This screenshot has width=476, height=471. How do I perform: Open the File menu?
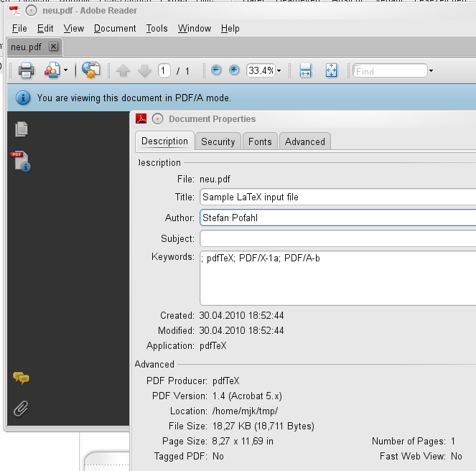19,29
